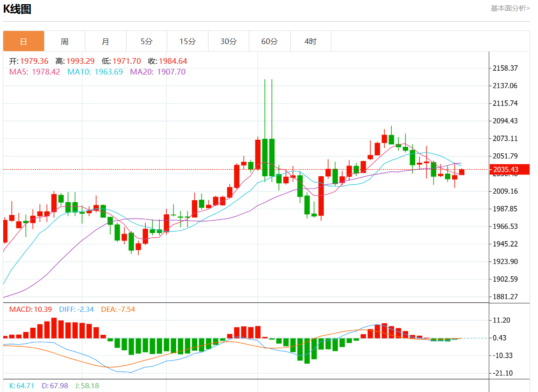
Task: Open the 5分 interval tab
Action: pos(147,41)
